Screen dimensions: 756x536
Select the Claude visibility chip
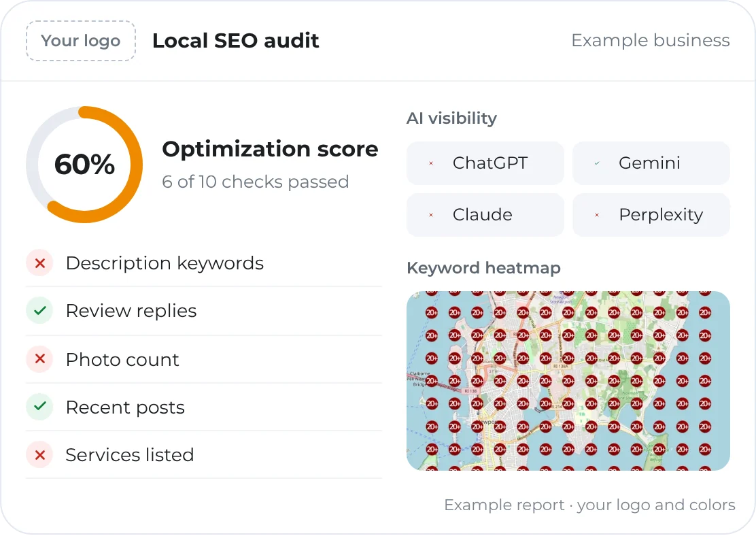[485, 215]
